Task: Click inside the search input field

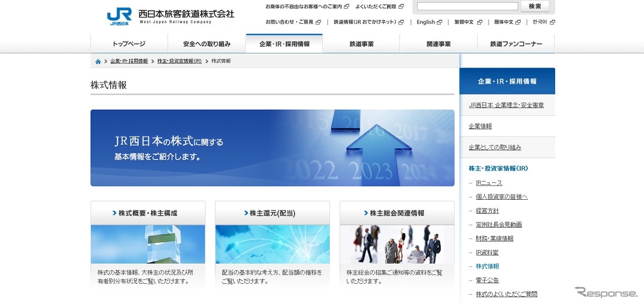Action: pyautogui.click(x=467, y=6)
